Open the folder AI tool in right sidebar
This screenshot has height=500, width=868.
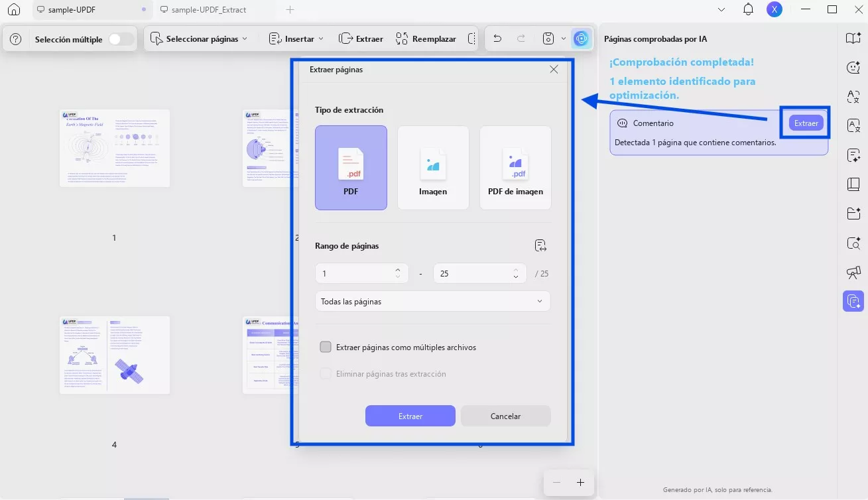[853, 214]
